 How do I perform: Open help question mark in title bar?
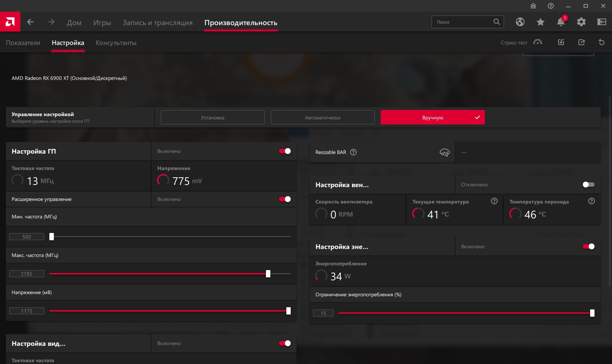551,6
